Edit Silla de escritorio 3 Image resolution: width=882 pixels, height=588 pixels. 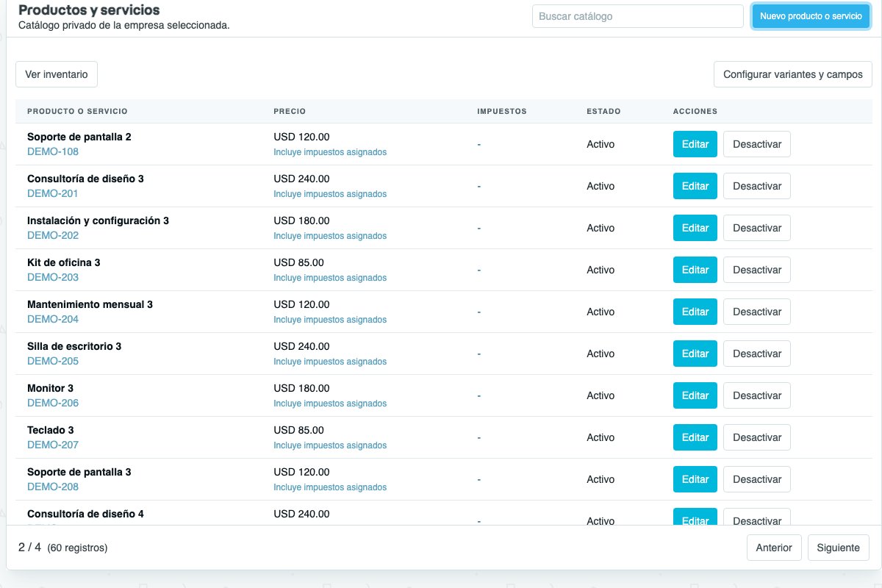pyautogui.click(x=695, y=354)
